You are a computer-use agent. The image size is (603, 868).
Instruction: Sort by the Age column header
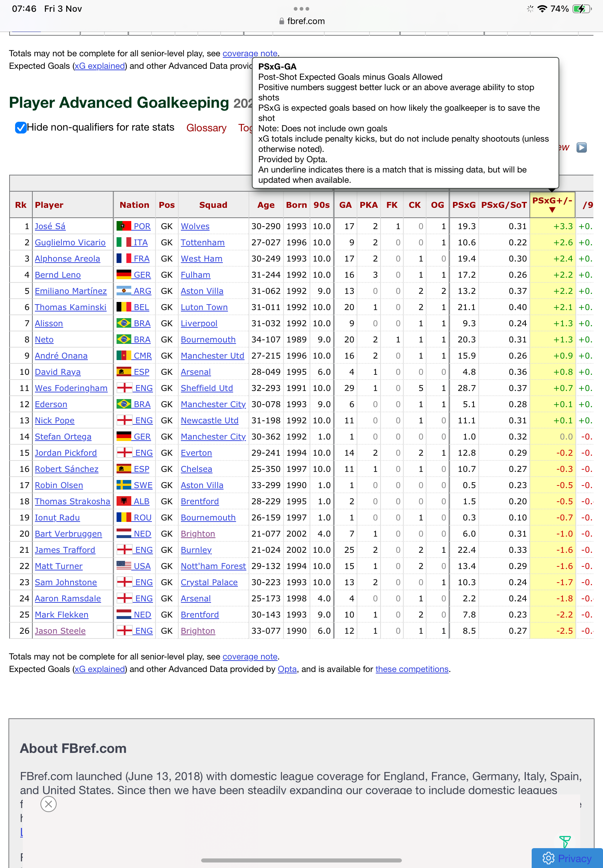click(x=266, y=205)
